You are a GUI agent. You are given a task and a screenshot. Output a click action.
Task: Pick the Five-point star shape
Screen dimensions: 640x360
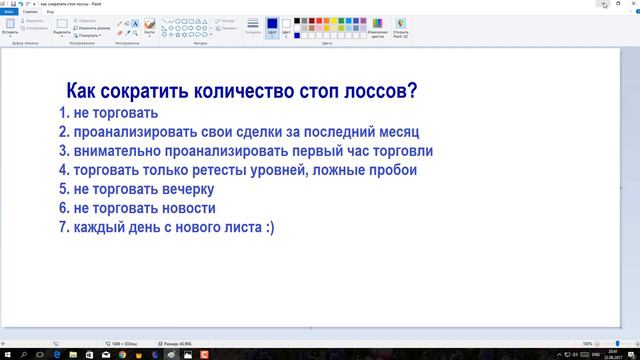178,35
